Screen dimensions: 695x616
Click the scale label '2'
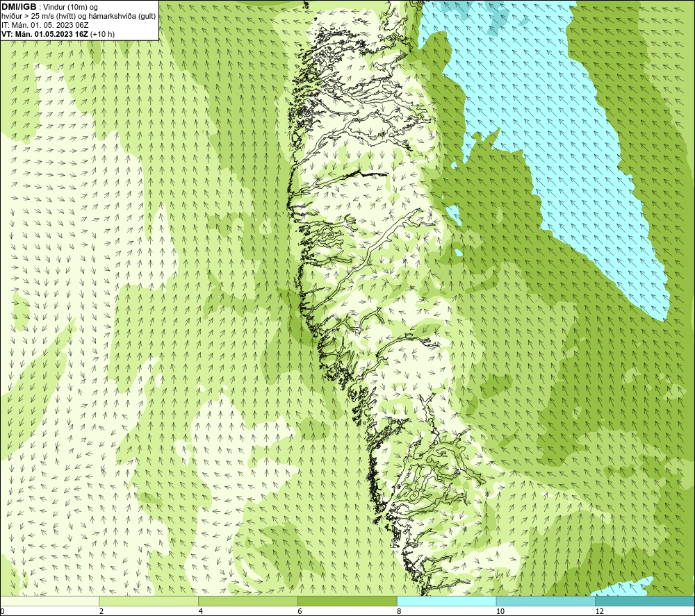pyautogui.click(x=101, y=611)
